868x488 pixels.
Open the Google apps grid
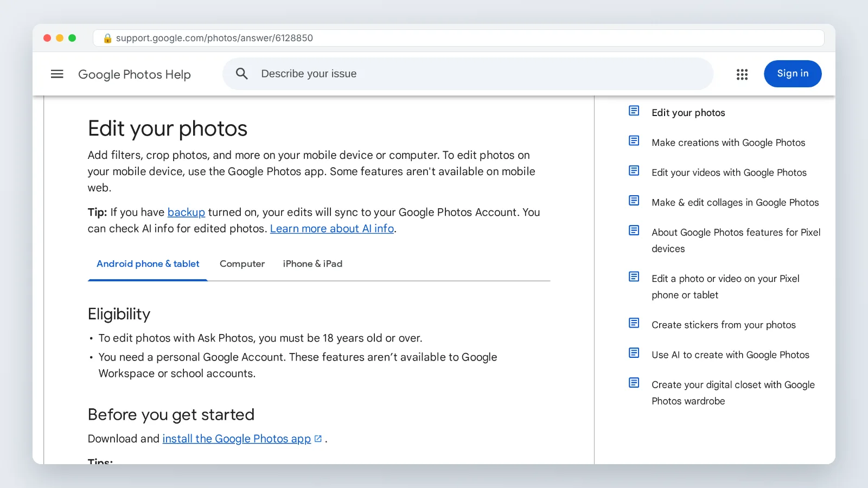pyautogui.click(x=742, y=74)
